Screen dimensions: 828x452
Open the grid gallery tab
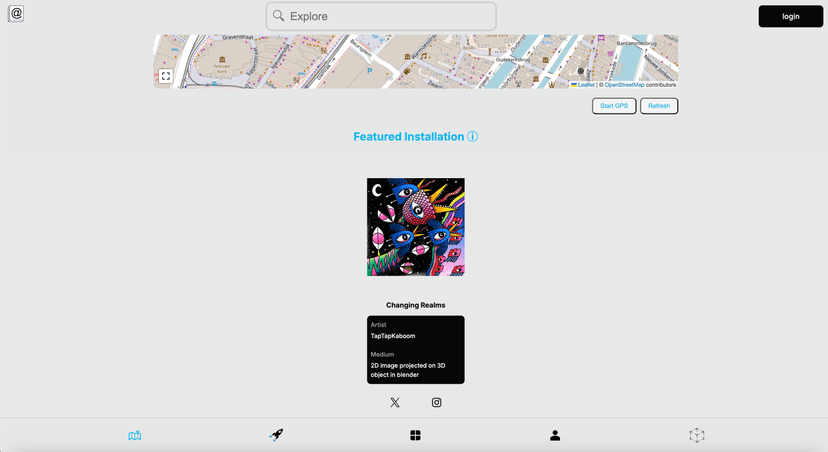pos(415,436)
